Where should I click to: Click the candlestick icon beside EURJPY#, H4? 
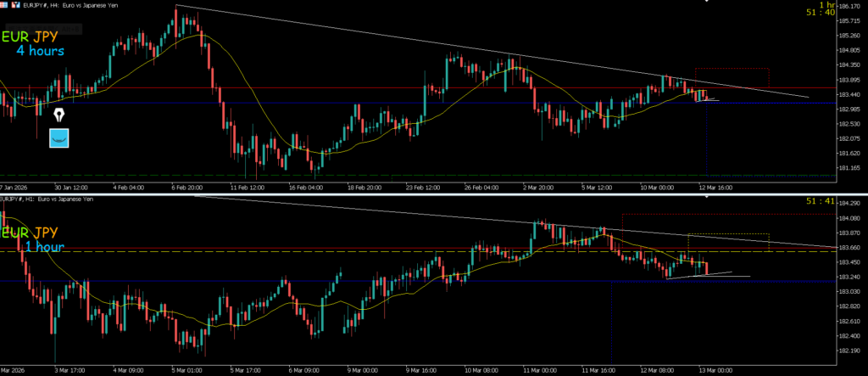[16, 5]
